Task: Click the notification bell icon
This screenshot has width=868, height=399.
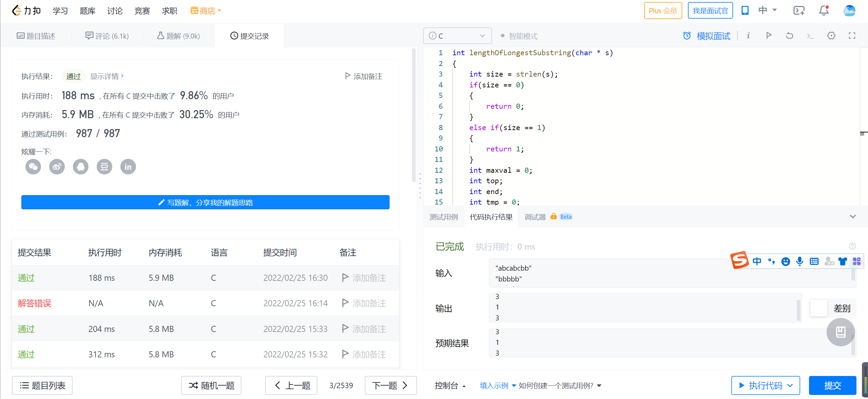Action: pos(824,11)
